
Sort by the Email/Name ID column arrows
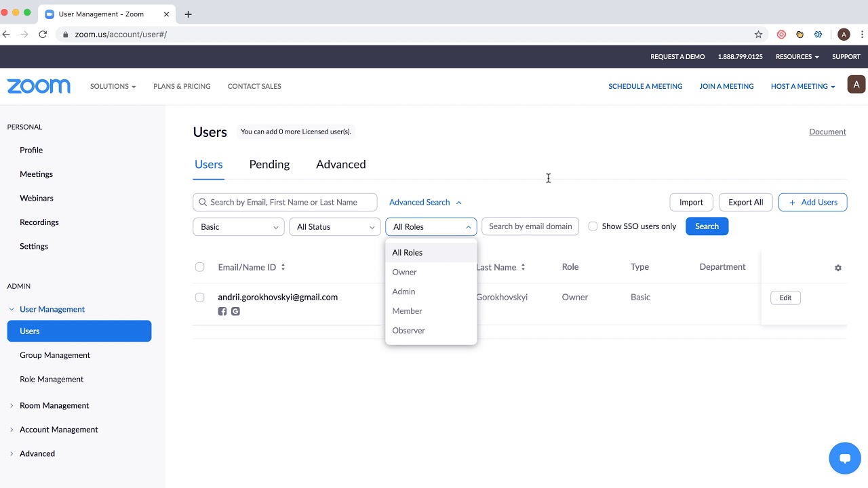pyautogui.click(x=283, y=267)
